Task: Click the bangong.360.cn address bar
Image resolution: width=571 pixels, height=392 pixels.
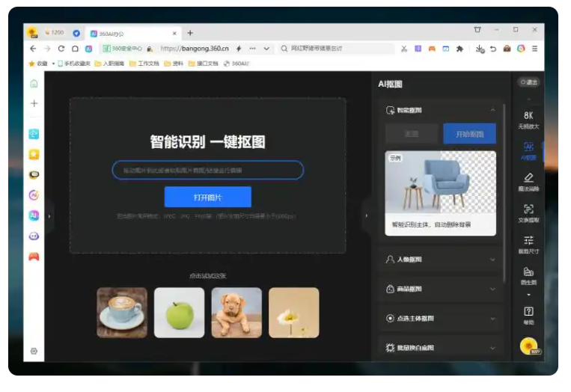Action: 195,49
